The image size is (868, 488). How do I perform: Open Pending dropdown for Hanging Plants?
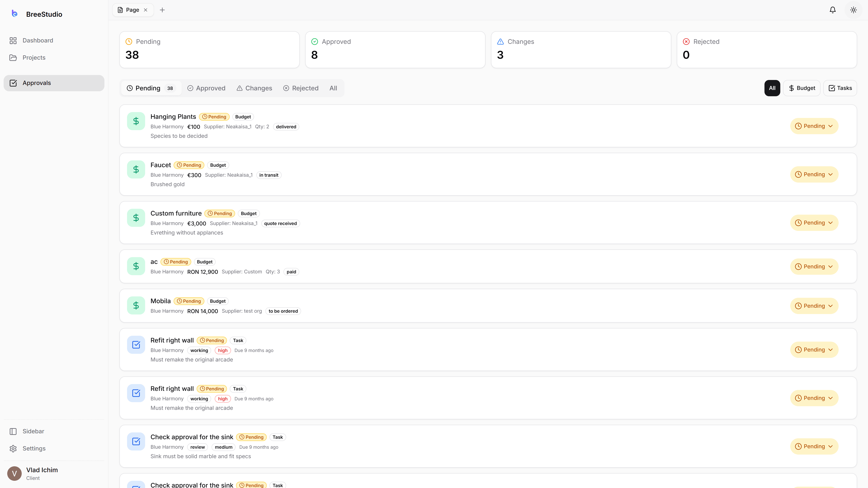(814, 126)
